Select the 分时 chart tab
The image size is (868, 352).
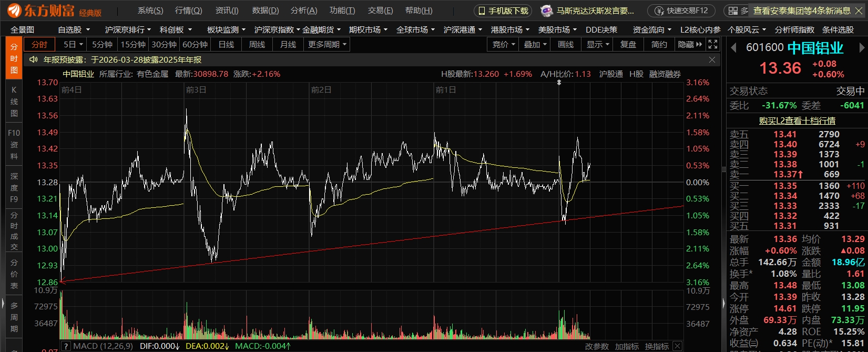tap(39, 45)
